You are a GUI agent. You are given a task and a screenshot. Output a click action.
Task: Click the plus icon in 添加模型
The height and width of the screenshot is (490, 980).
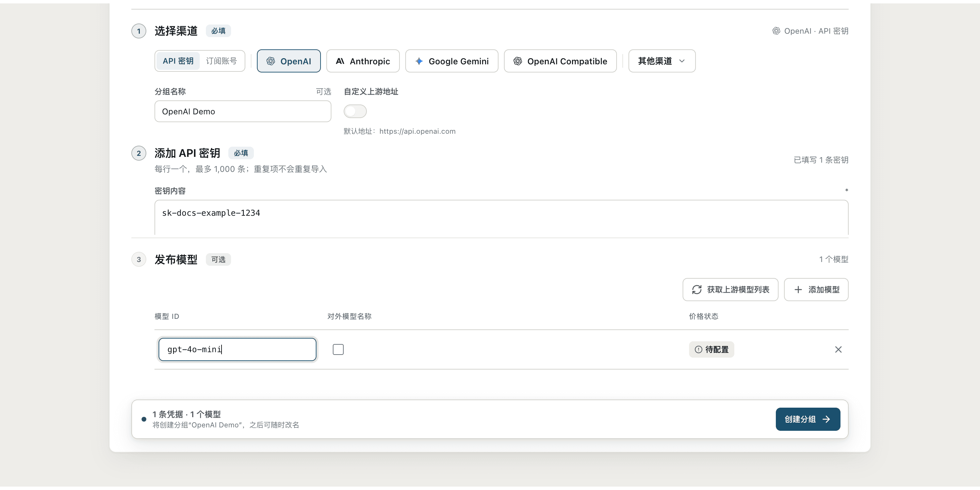pyautogui.click(x=798, y=290)
